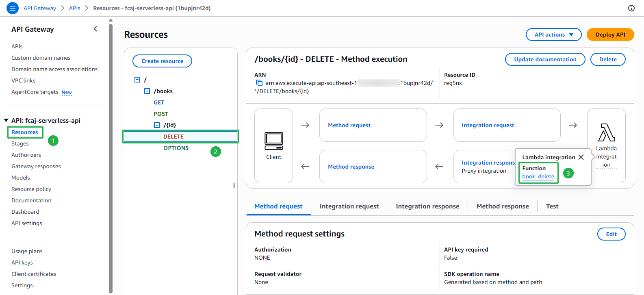This screenshot has width=644, height=295.
Task: Click the Lambda function icon
Action: 606,132
